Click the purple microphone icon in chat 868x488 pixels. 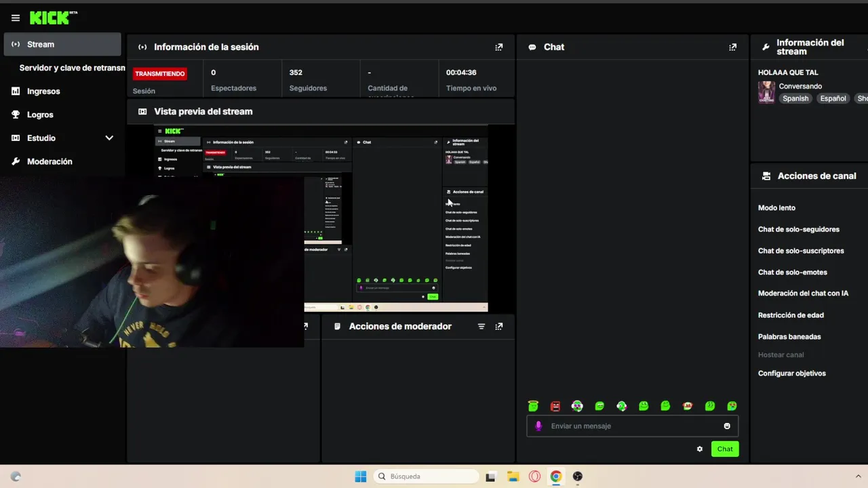point(538,426)
